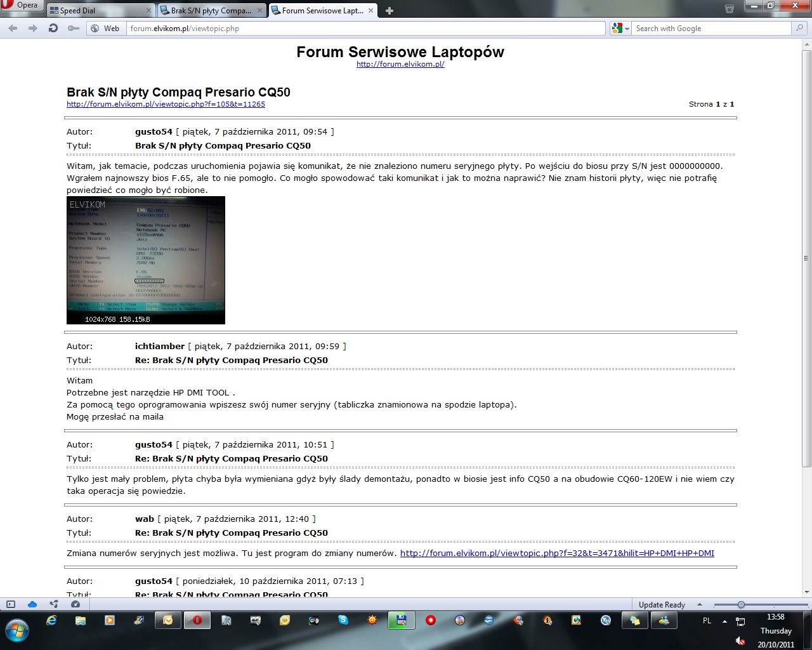
Task: Open Opera Link cloud icon
Action: [x=32, y=604]
